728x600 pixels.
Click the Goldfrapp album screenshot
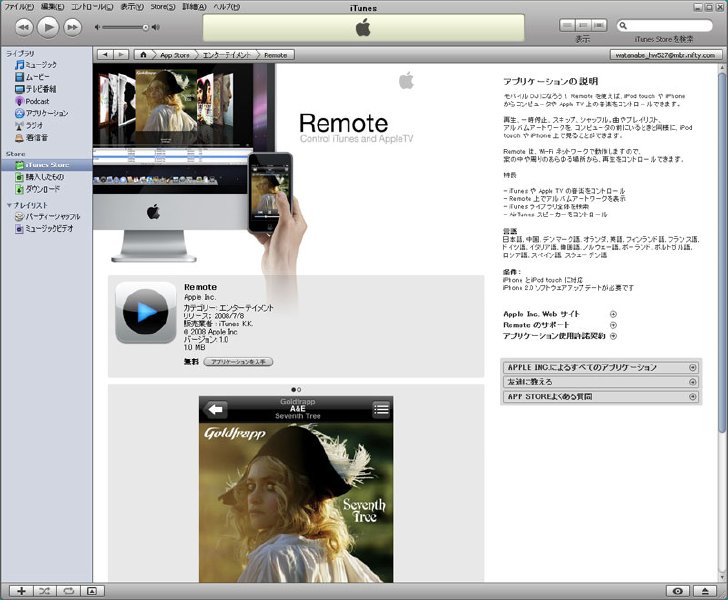(x=296, y=489)
